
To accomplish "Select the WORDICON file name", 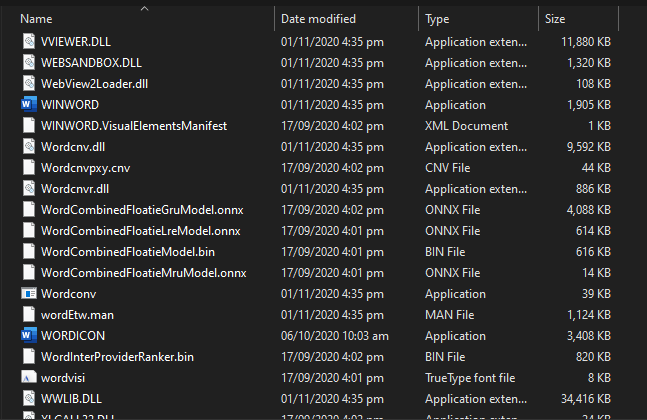I will point(73,336).
